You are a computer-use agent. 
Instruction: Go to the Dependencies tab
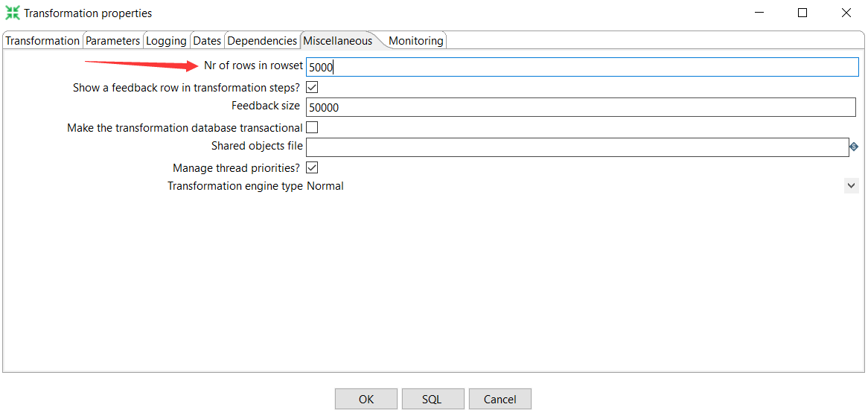262,41
